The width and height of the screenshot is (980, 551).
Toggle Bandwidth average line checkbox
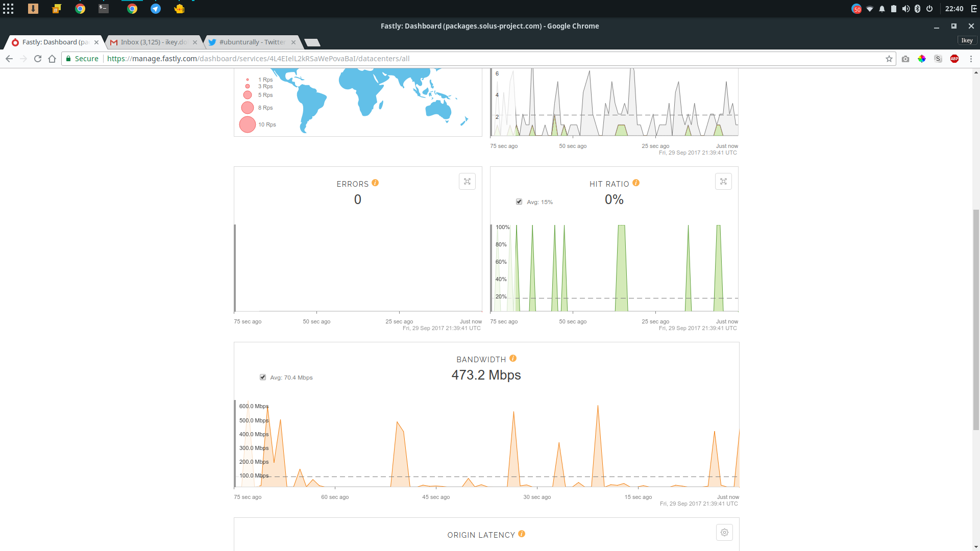[263, 378]
